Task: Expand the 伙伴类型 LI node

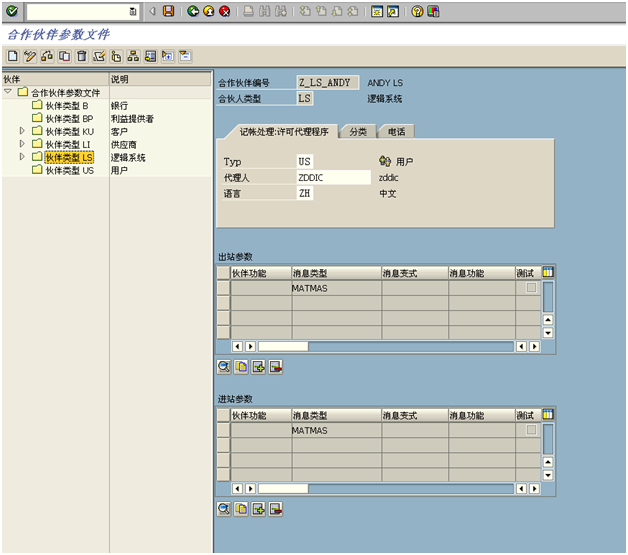Action: pyautogui.click(x=22, y=143)
